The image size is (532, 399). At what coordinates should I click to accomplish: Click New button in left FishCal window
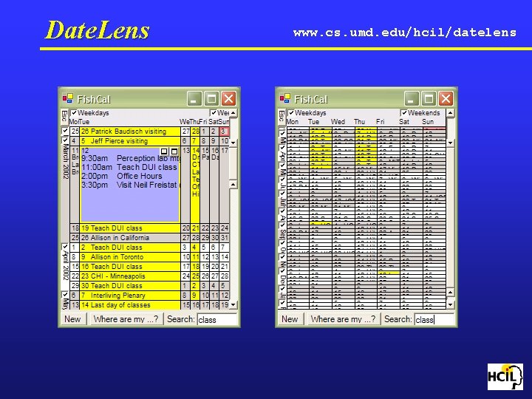[x=72, y=319]
